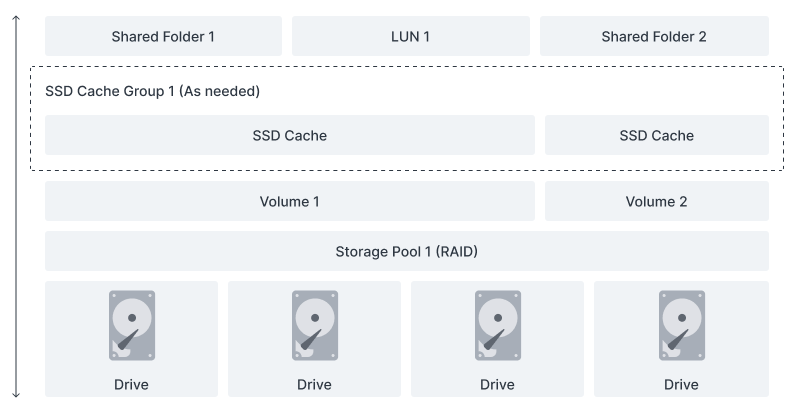Click the third Drive text label
Viewport: 800px width, 413px height.
497,384
